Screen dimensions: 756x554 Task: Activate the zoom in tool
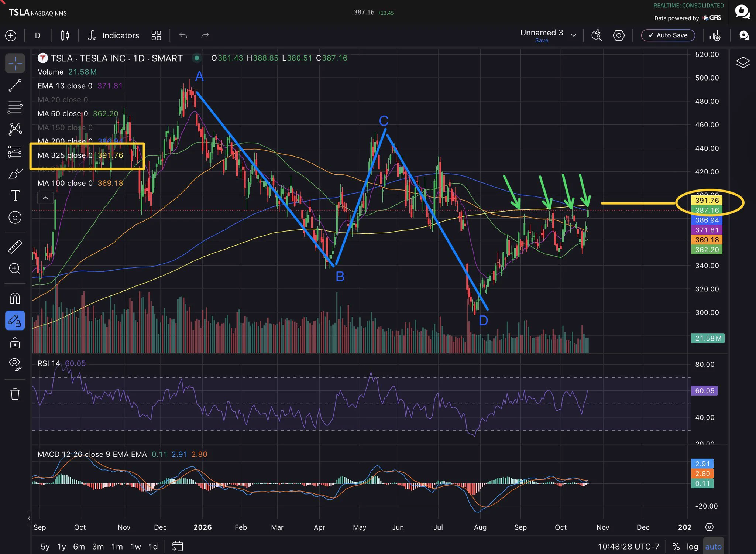pos(15,269)
